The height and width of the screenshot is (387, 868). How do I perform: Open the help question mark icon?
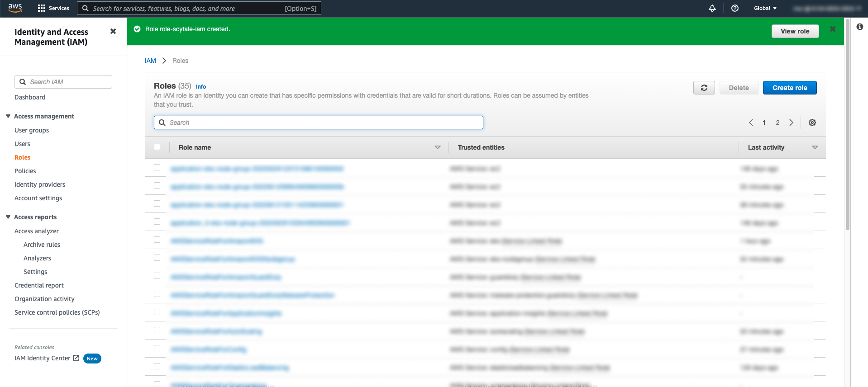735,8
